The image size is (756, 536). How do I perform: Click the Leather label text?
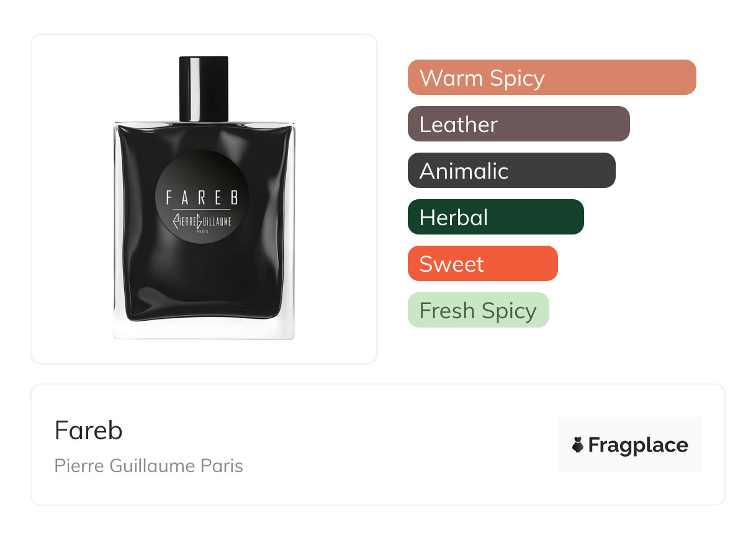click(459, 125)
